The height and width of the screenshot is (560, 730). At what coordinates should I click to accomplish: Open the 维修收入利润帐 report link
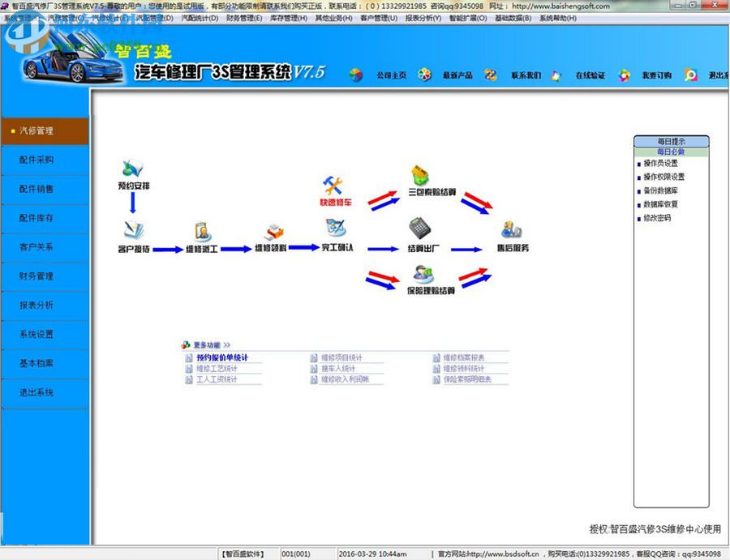click(345, 379)
